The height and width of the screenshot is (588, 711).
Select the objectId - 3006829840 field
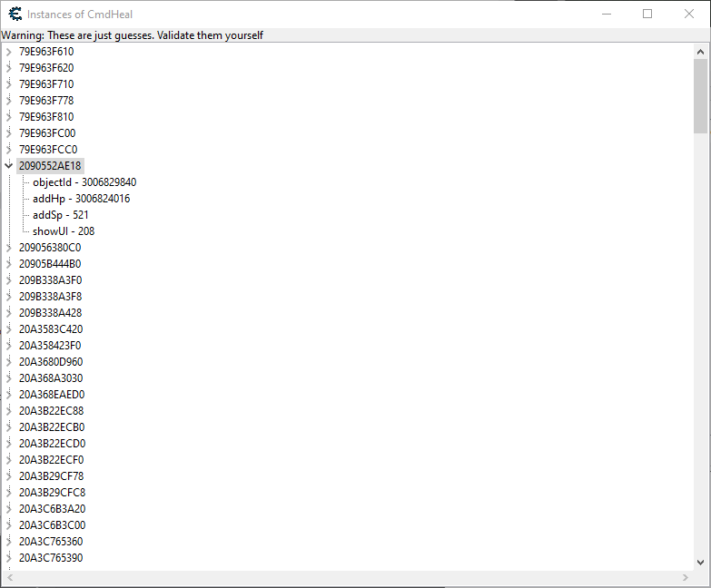click(84, 182)
